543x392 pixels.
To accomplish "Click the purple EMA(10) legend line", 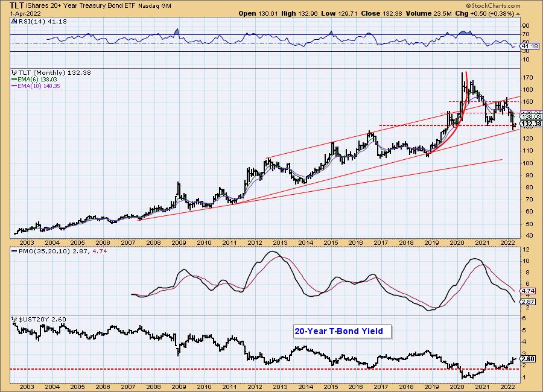I will [14, 86].
